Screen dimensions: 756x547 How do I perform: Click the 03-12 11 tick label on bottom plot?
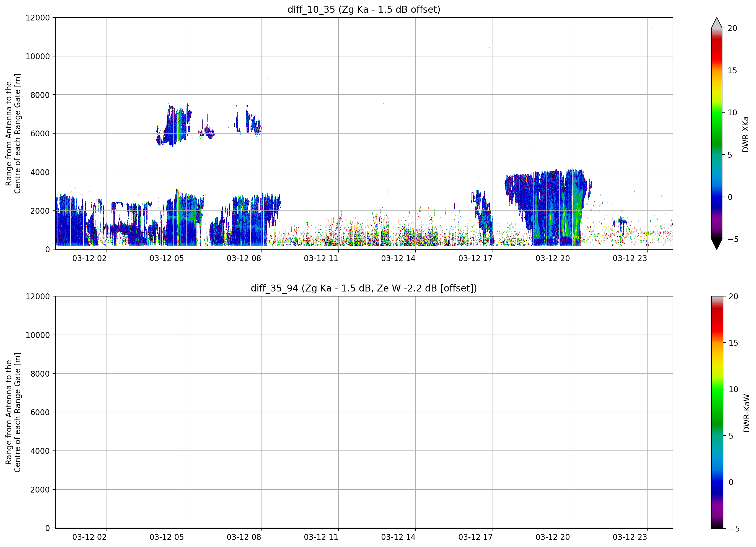321,537
